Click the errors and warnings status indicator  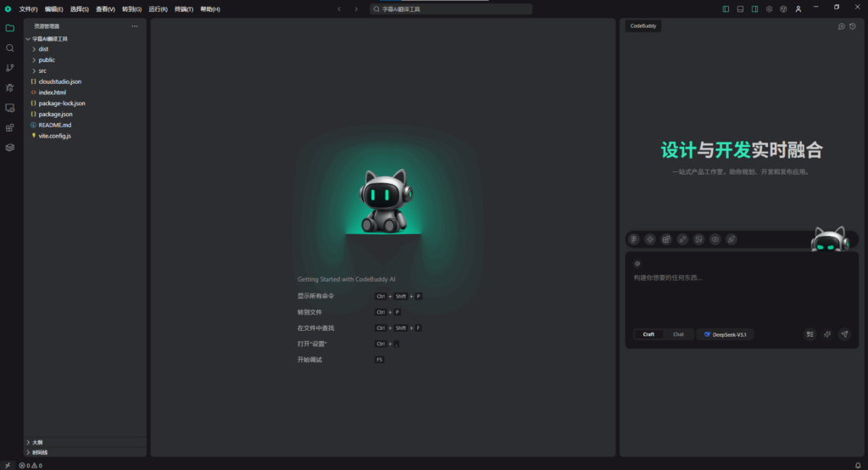(x=30, y=465)
